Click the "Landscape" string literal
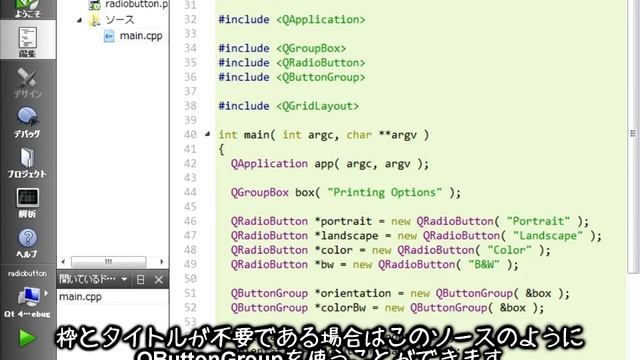640x360 pixels. (x=548, y=236)
